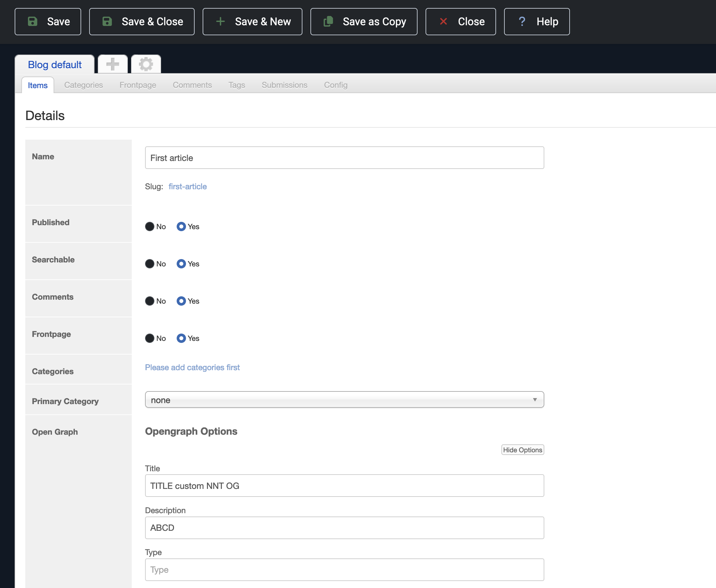Add new application with plus tab icon

coord(112,64)
